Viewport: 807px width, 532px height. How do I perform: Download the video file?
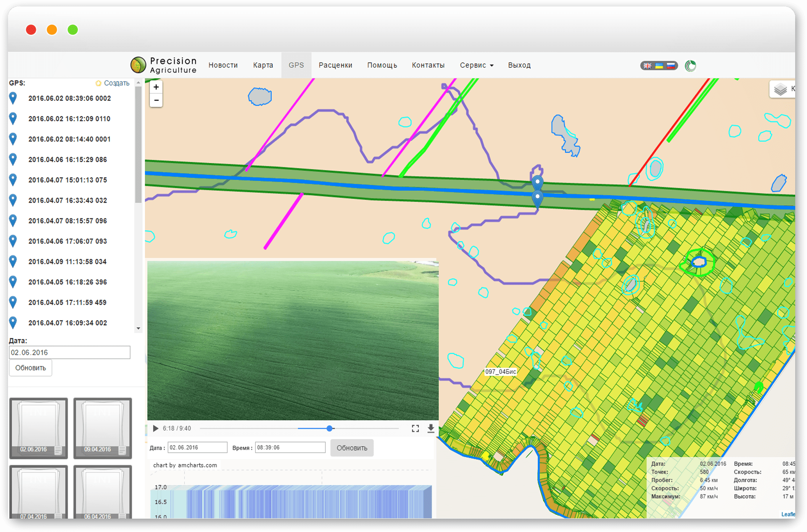[431, 428]
